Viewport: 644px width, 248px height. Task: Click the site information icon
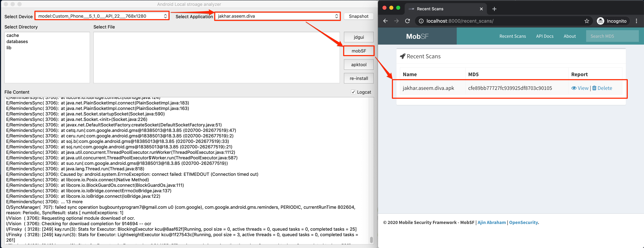coord(421,21)
